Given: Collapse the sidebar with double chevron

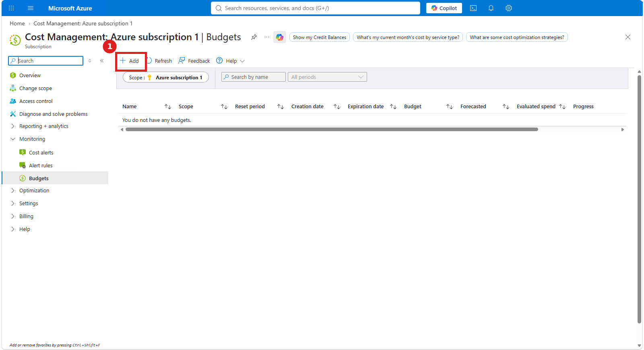Looking at the screenshot, I should point(102,61).
